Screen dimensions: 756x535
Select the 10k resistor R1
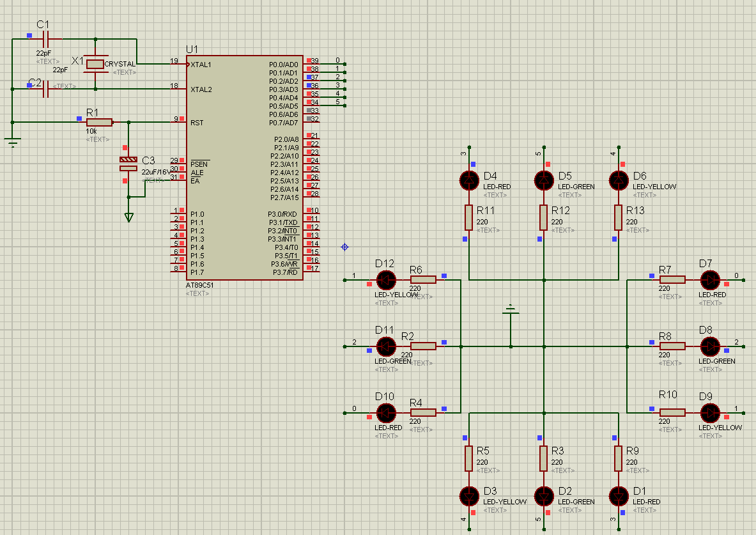click(99, 122)
